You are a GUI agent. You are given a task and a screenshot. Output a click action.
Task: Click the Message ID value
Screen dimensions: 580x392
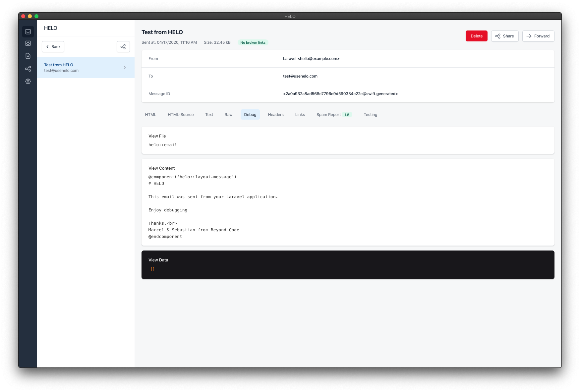click(x=340, y=94)
